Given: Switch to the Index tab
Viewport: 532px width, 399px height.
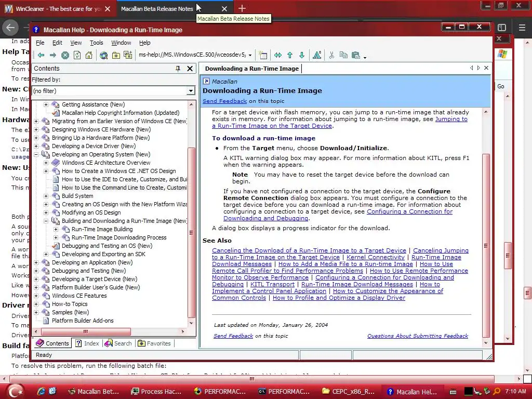Looking at the screenshot, I should coord(87,343).
